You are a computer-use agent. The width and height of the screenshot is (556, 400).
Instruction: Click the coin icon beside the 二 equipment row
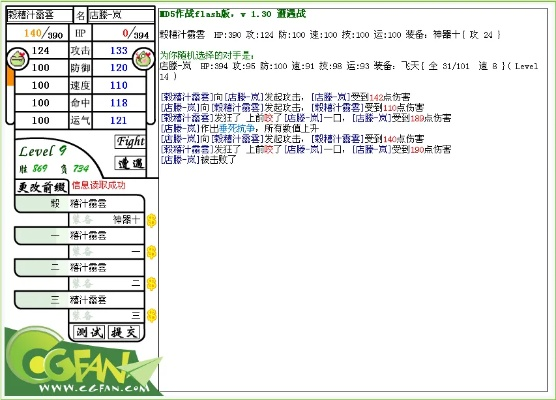click(151, 284)
